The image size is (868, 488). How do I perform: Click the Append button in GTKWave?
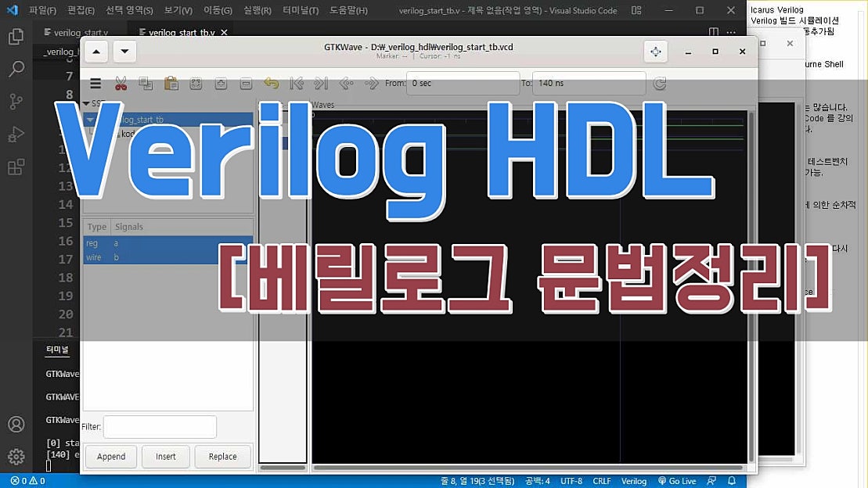pos(110,456)
